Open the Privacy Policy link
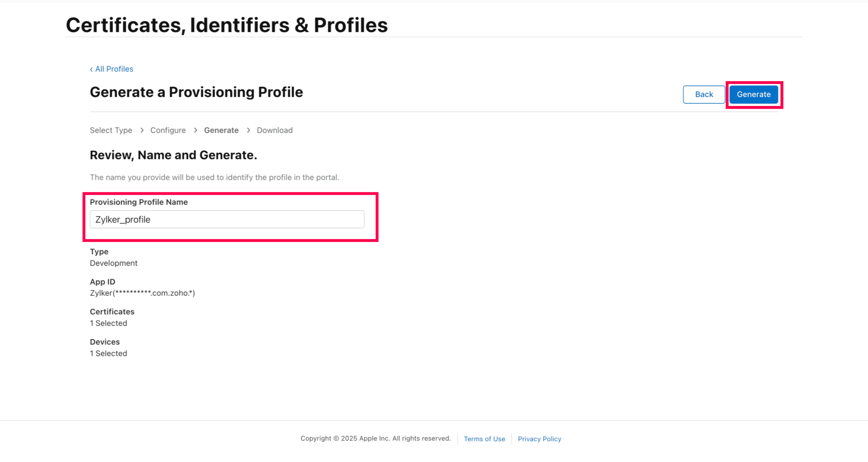868x462 pixels. pos(539,439)
